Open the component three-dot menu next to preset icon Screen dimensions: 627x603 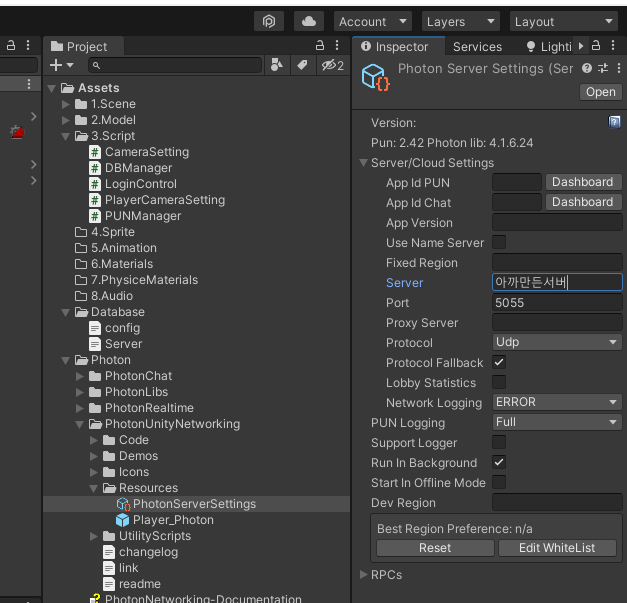point(619,68)
